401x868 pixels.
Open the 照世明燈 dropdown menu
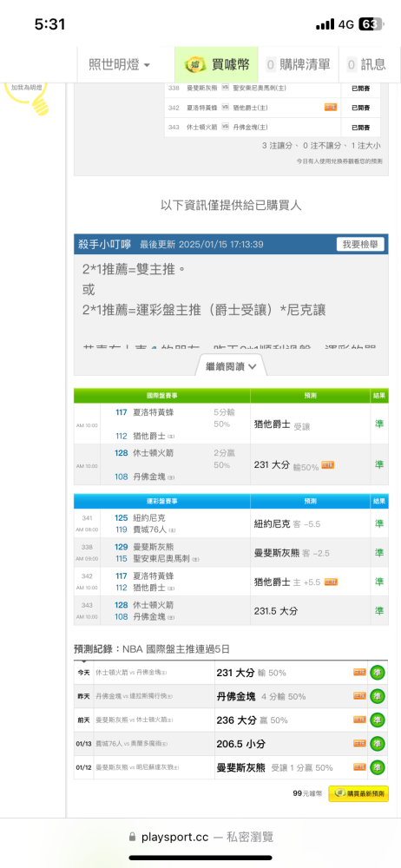[120, 64]
